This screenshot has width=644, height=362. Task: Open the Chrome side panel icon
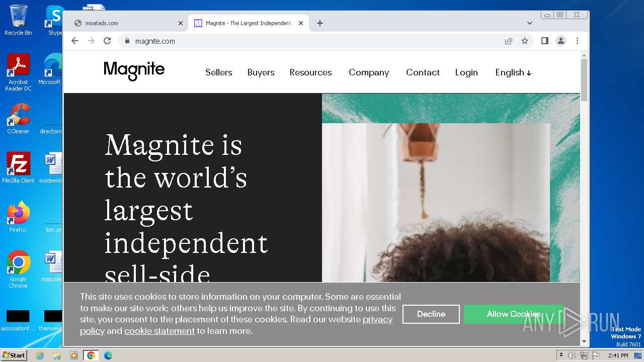coord(545,41)
